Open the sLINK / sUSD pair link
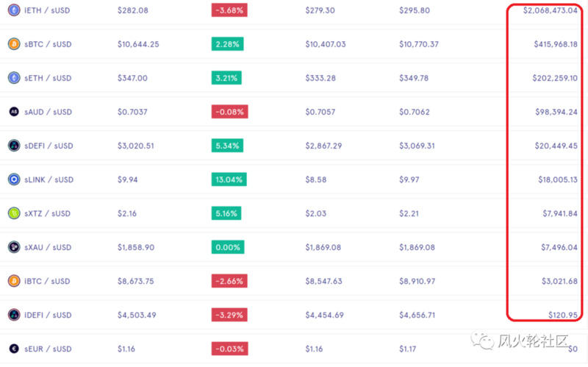The height and width of the screenshot is (367, 588). tap(48, 179)
